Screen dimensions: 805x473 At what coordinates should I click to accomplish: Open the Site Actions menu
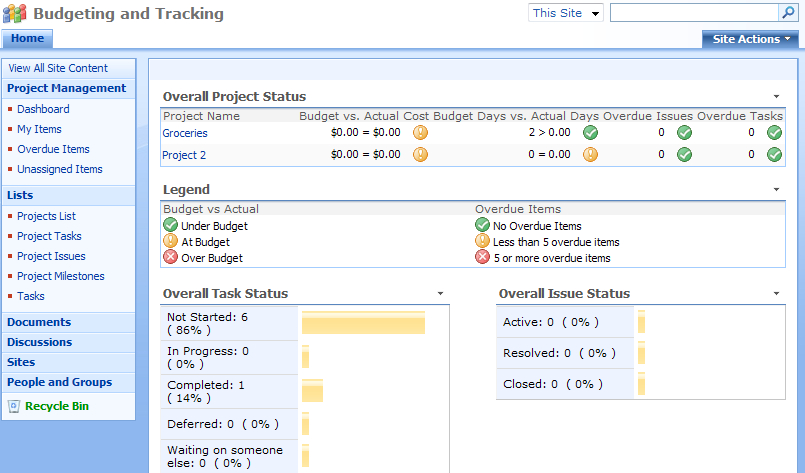(x=752, y=39)
